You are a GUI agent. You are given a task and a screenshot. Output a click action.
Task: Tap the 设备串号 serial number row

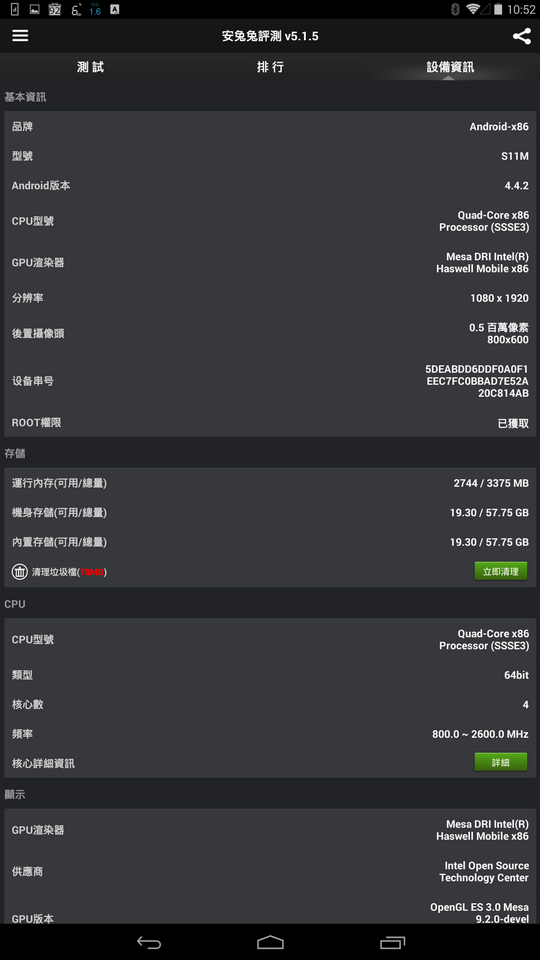coord(270,381)
